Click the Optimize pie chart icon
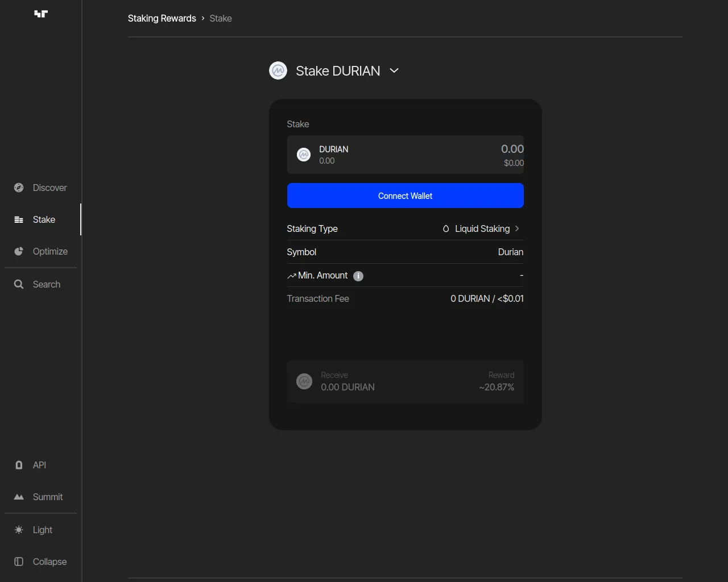The height and width of the screenshot is (582, 728). point(19,251)
